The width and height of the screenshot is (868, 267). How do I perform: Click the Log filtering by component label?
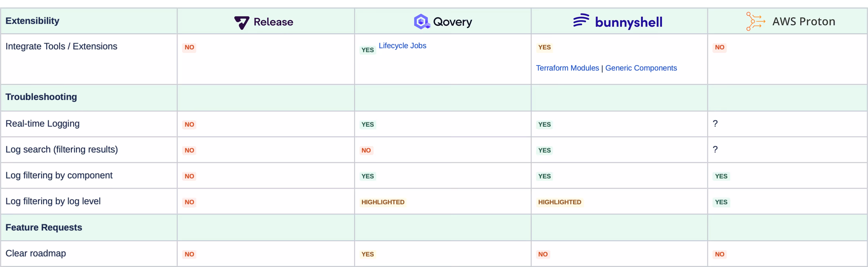(59, 175)
